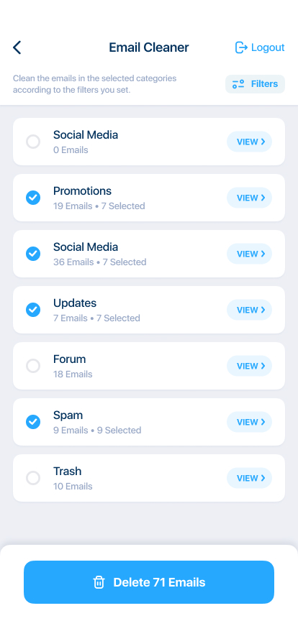The image size is (298, 644).
Task: Click the Logout exit icon
Action: [x=241, y=47]
